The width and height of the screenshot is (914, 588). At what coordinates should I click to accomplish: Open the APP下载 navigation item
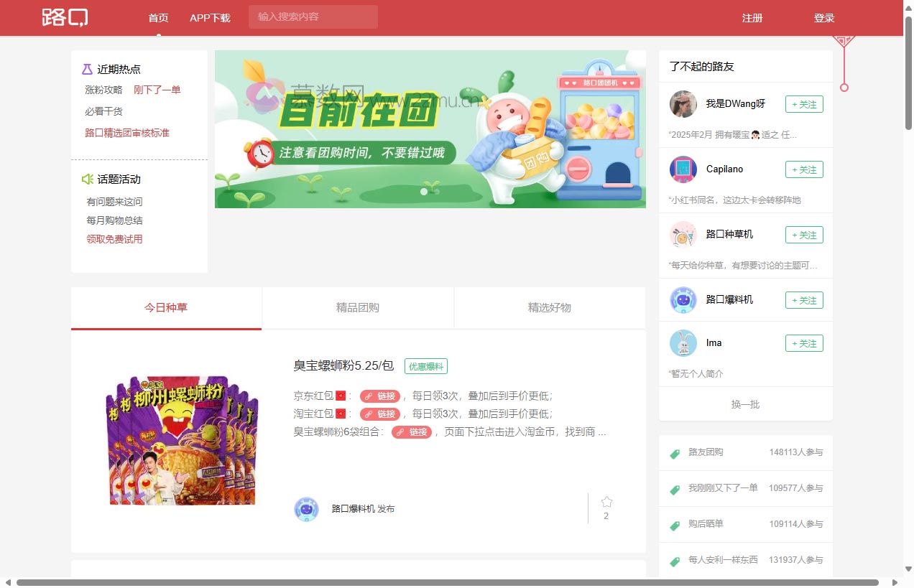click(210, 18)
